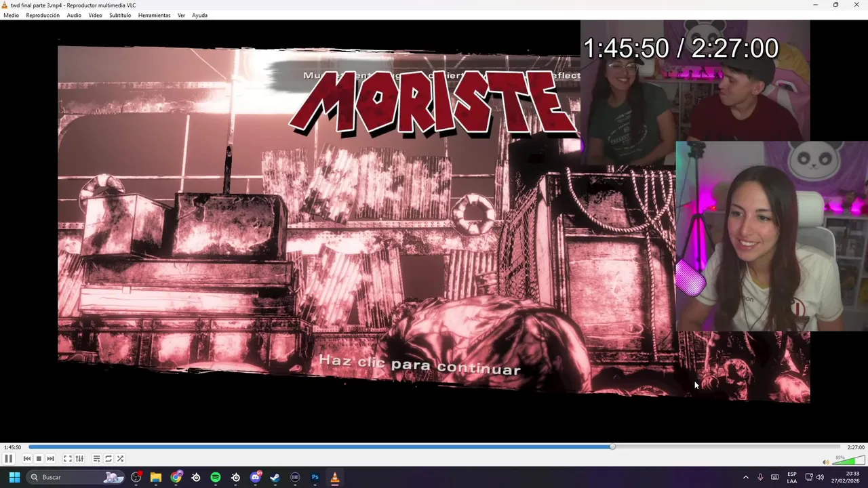Open system volume tray icon
The image size is (868, 488).
[820, 477]
